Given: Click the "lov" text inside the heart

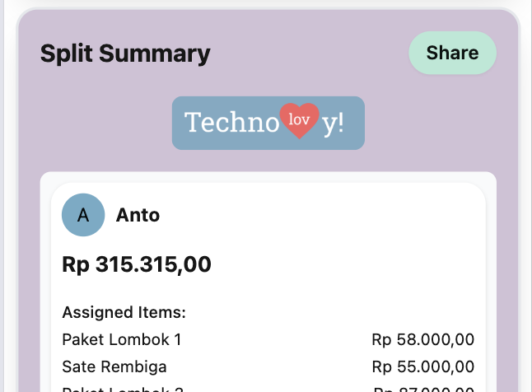Looking at the screenshot, I should click(x=299, y=118).
